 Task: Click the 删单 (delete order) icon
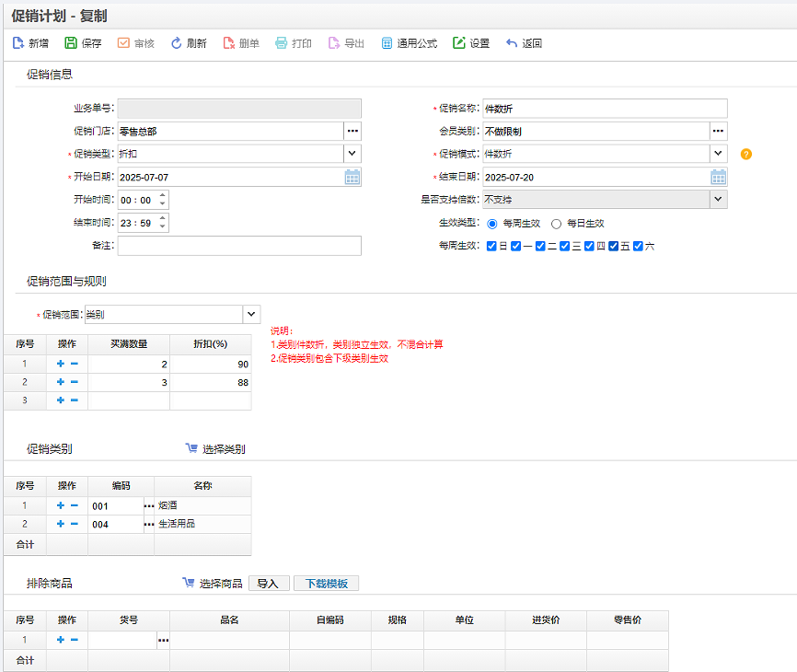229,43
